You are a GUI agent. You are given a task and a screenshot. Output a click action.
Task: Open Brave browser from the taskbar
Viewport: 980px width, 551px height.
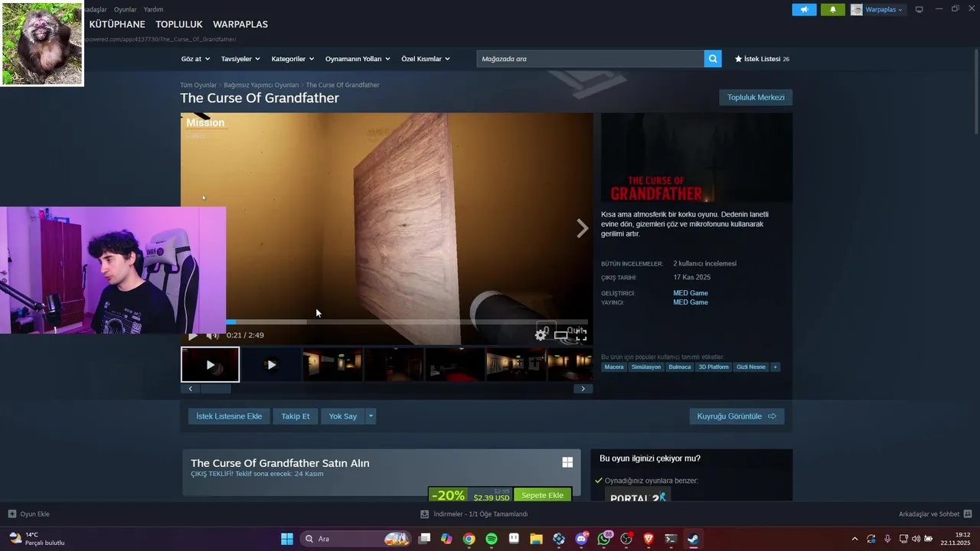click(x=649, y=539)
